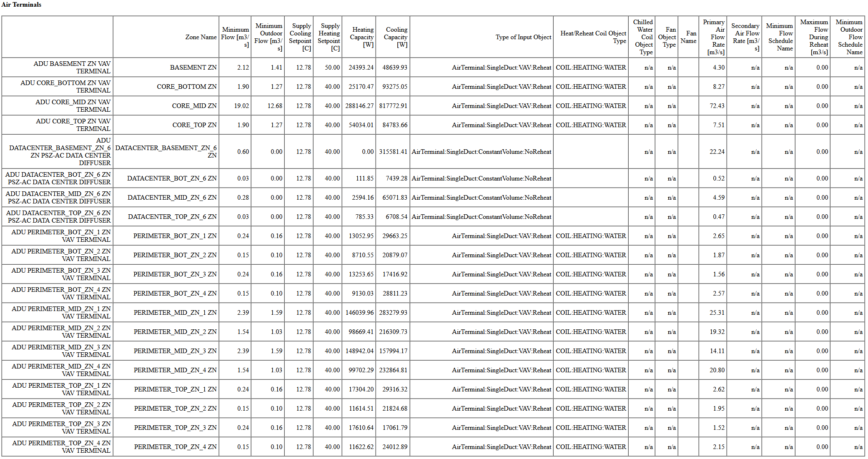Click the 'CORE_MID ZN' zone name cell
The width and height of the screenshot is (868, 459).
(x=194, y=106)
